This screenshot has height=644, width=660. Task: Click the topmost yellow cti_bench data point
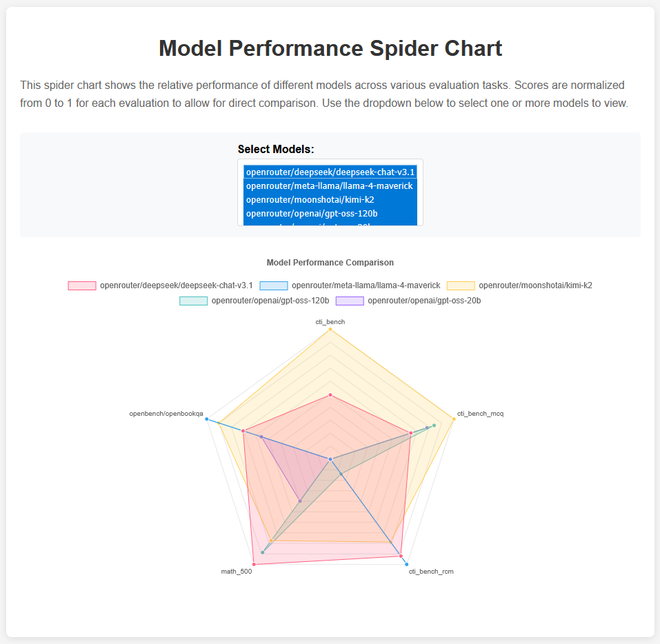(330, 330)
